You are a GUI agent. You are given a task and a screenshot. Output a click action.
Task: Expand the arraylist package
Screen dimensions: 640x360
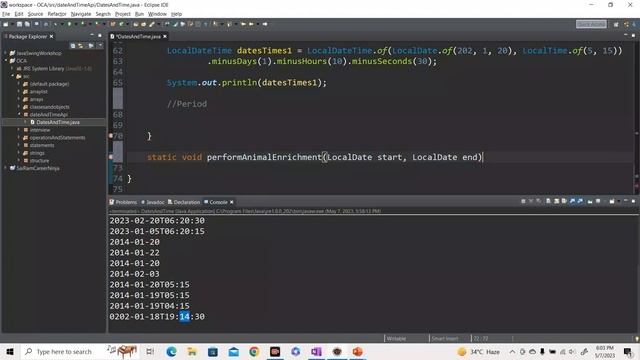19,91
